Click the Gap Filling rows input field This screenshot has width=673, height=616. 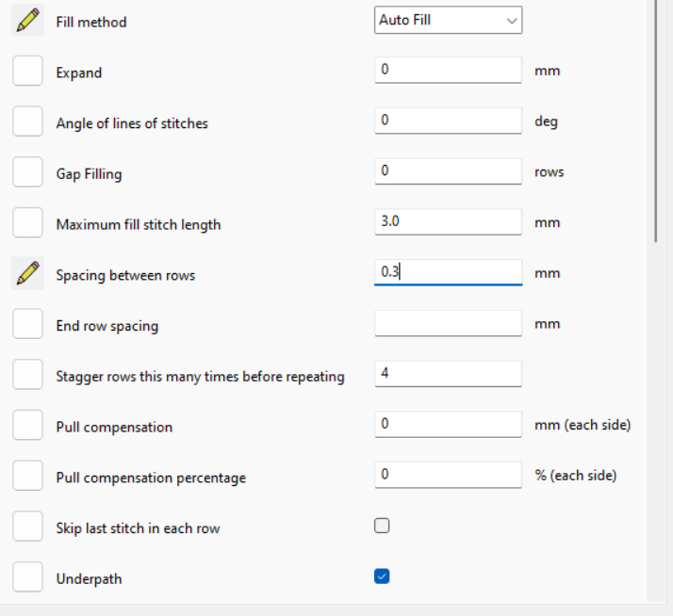(448, 171)
